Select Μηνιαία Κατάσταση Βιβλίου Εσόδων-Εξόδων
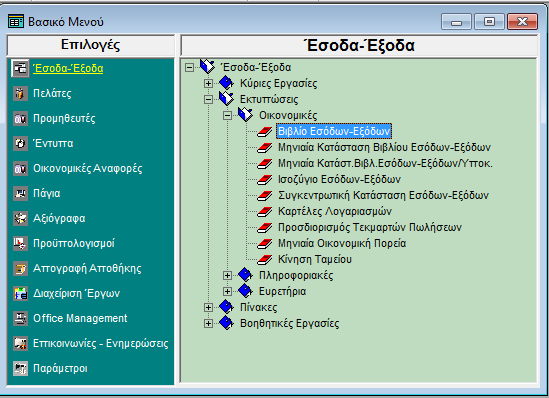The image size is (549, 398). (384, 147)
